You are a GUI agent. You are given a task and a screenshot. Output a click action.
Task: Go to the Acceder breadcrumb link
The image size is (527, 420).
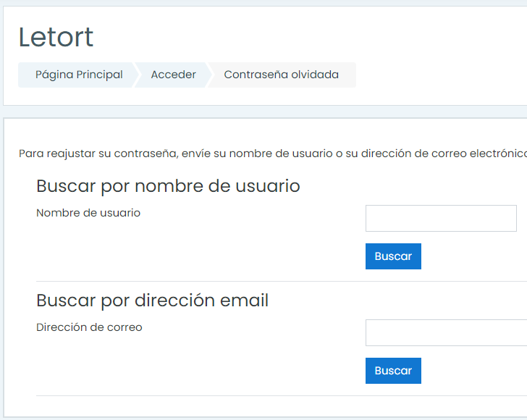coord(173,75)
